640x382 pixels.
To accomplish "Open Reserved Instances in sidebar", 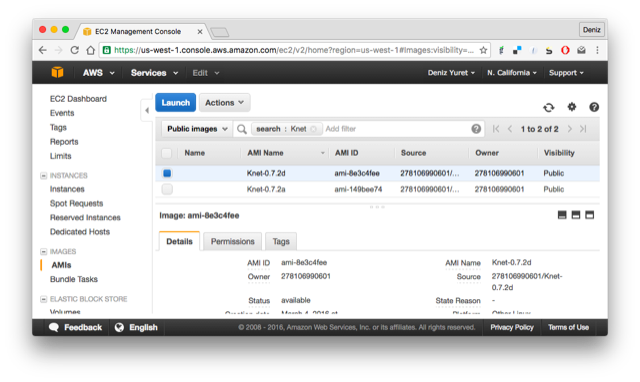I will [85, 218].
